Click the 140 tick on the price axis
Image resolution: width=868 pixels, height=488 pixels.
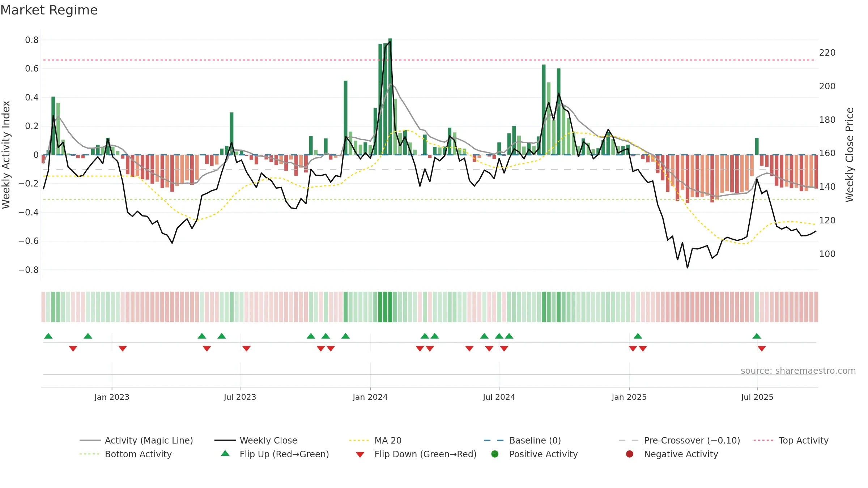point(827,187)
